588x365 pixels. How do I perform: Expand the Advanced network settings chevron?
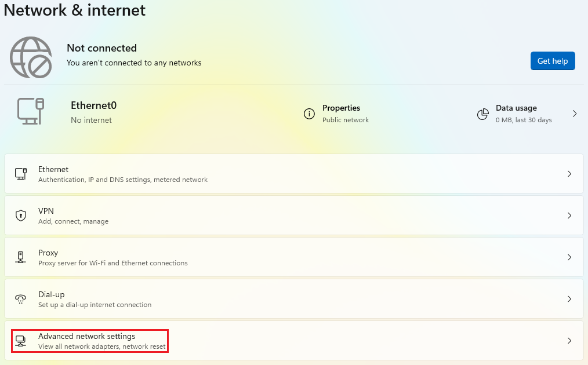coord(569,340)
